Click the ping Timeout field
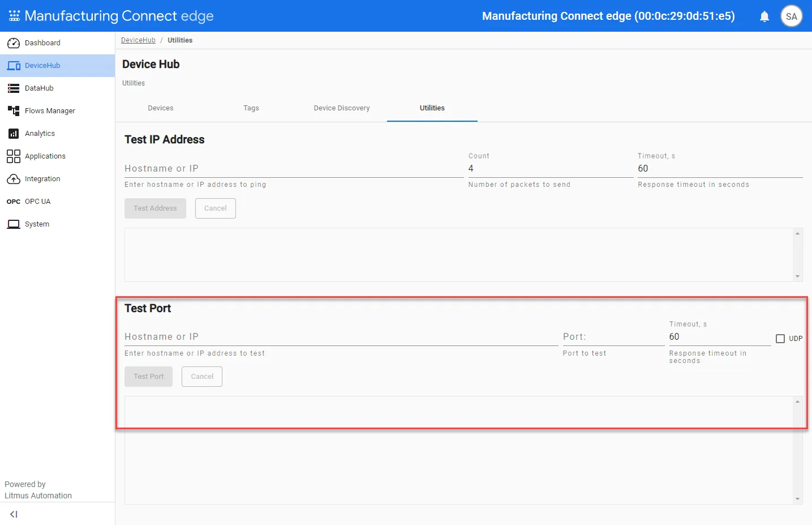Viewport: 812px width, 525px height. point(720,169)
